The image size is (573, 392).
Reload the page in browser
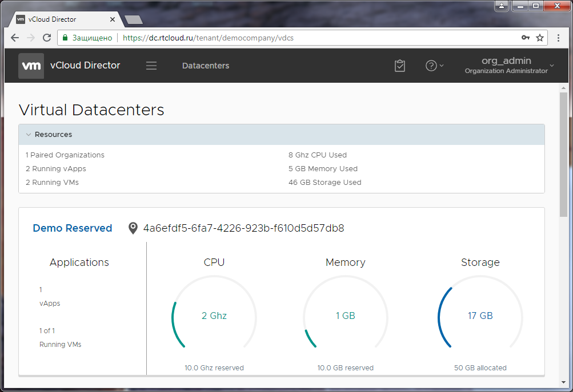point(47,38)
